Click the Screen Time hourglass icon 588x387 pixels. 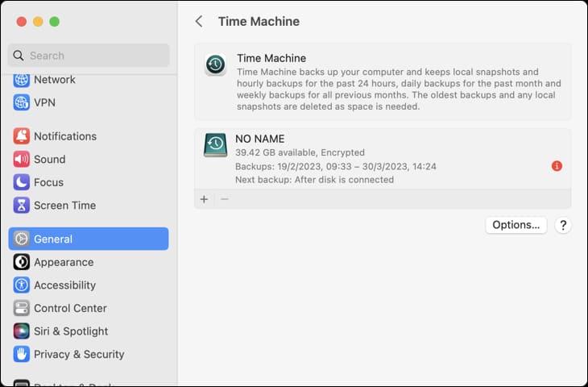(x=22, y=206)
